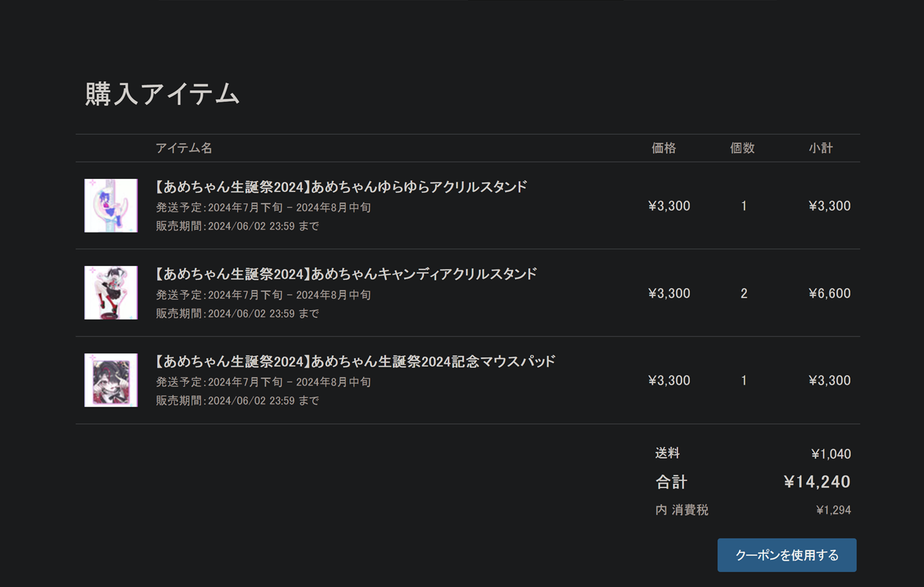Click the 記念マウスパッド product thumbnail
The image size is (924, 587).
point(111,380)
